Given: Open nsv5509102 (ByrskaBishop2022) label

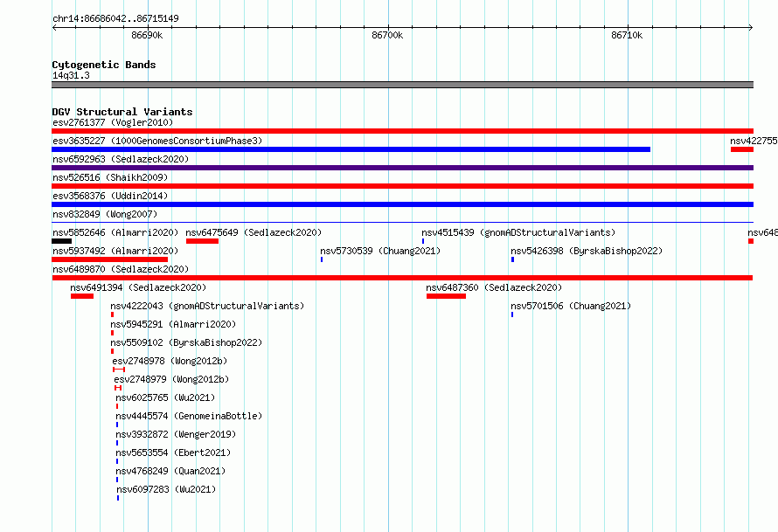Looking at the screenshot, I should tap(186, 342).
